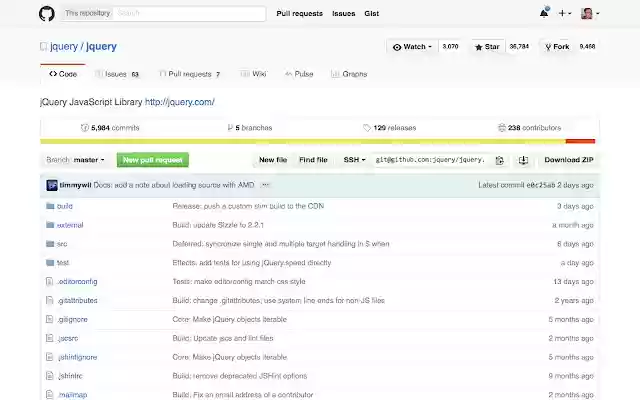
Task: Open the plus create-new menu
Action: (x=565, y=13)
